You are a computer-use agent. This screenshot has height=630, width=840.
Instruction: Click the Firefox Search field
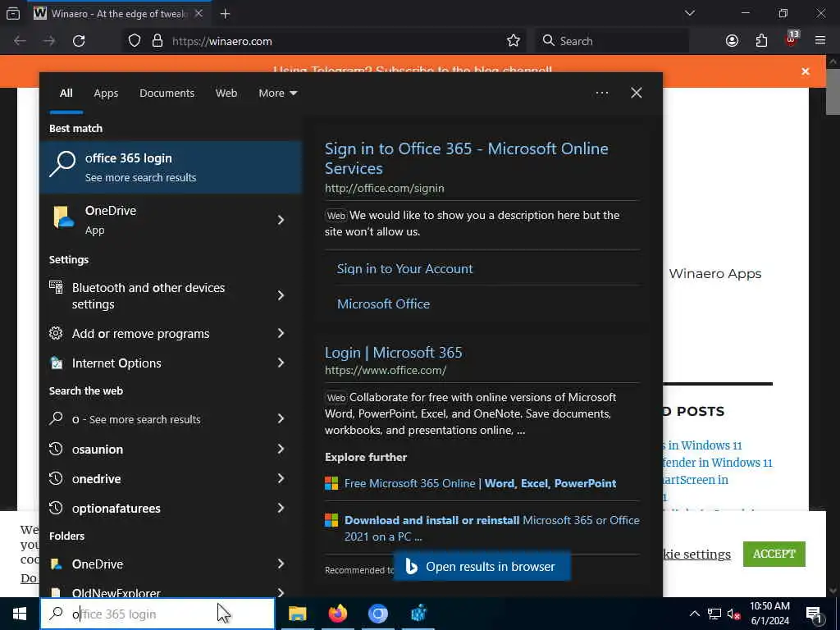[x=612, y=41]
